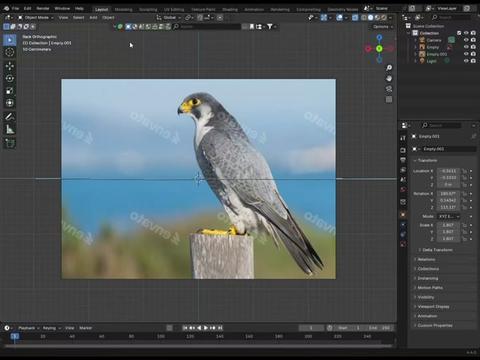The image size is (480, 360).
Task: Open the Render properties tab icon
Action: 403,150
